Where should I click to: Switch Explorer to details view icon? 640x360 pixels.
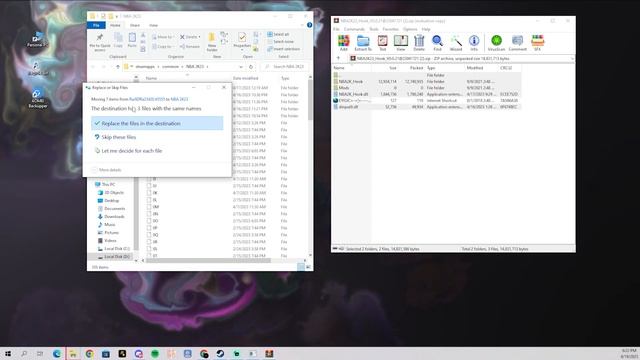(x=301, y=267)
